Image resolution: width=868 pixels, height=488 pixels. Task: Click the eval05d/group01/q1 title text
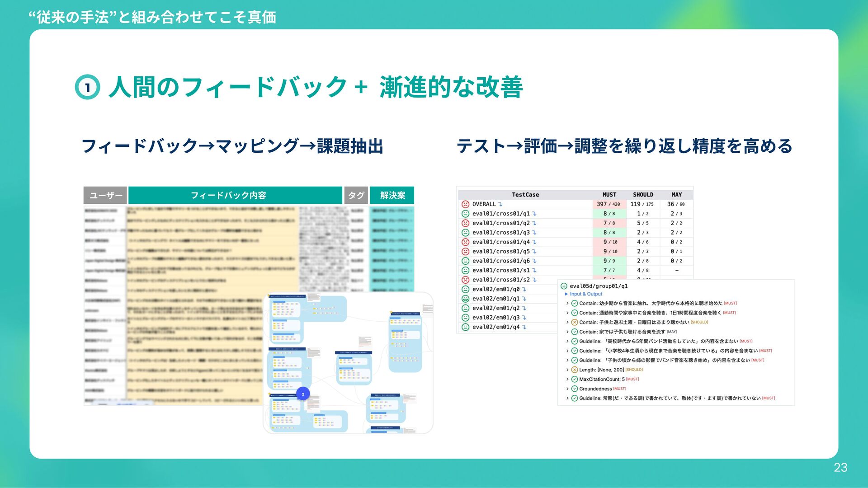tap(599, 286)
